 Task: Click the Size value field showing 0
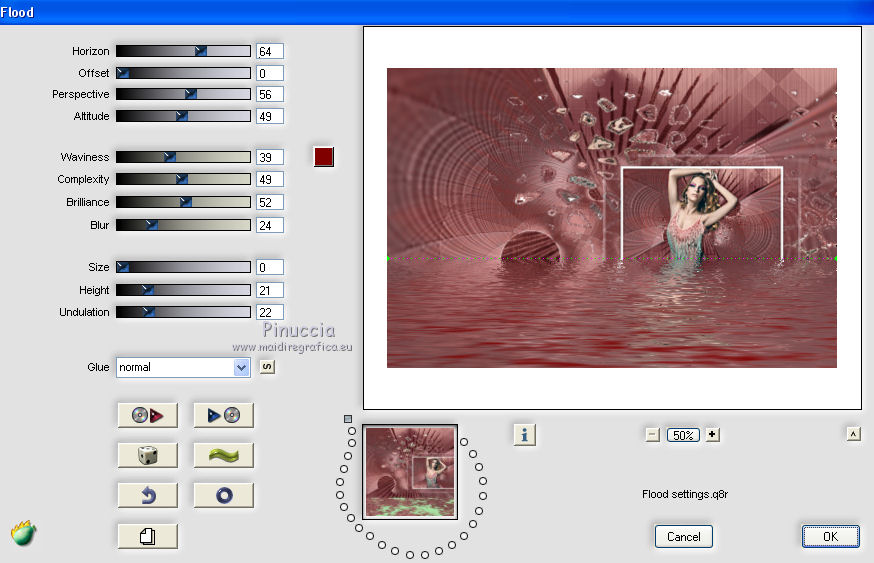pyautogui.click(x=270, y=267)
